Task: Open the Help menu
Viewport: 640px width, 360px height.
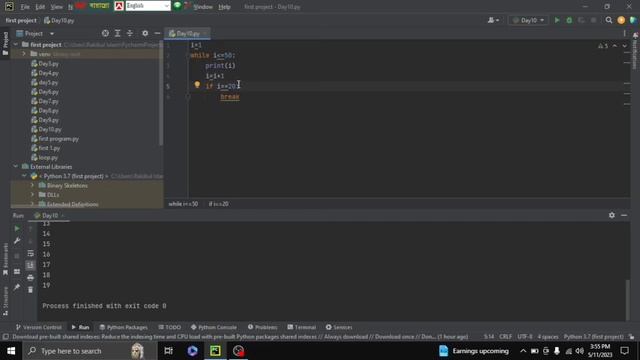Action: pyautogui.click(x=224, y=7)
